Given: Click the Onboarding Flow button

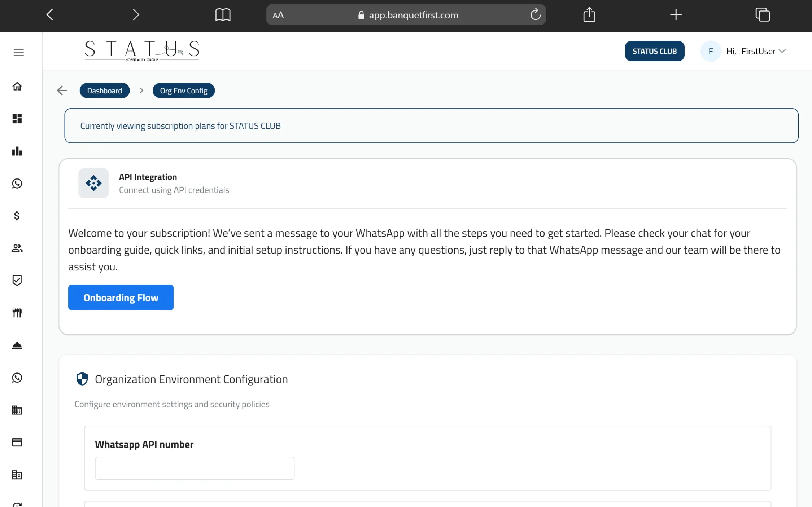Looking at the screenshot, I should (121, 297).
